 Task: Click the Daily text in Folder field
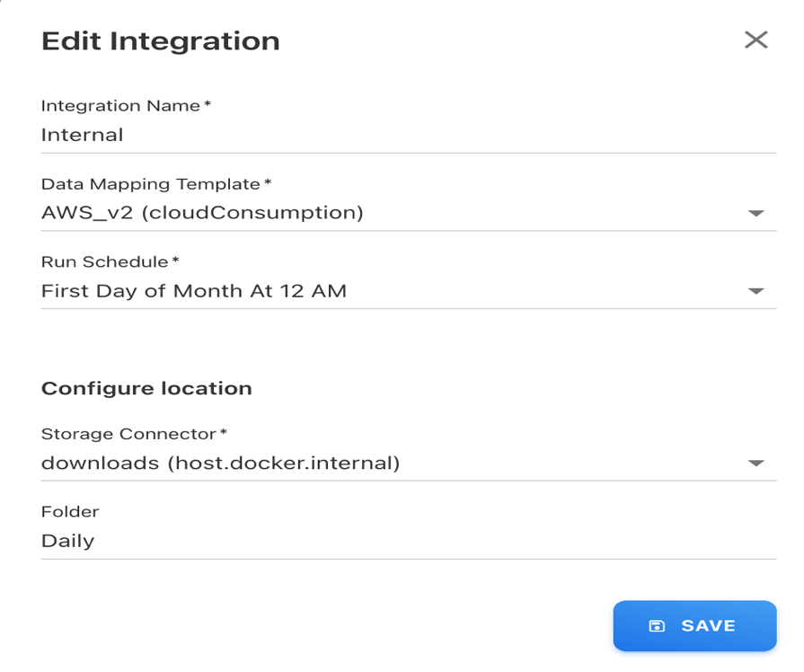67,541
